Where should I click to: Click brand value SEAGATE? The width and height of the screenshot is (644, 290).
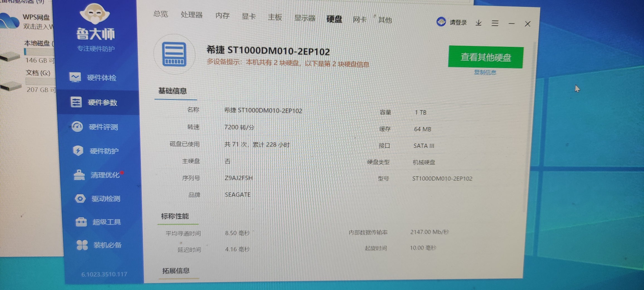pyautogui.click(x=238, y=195)
